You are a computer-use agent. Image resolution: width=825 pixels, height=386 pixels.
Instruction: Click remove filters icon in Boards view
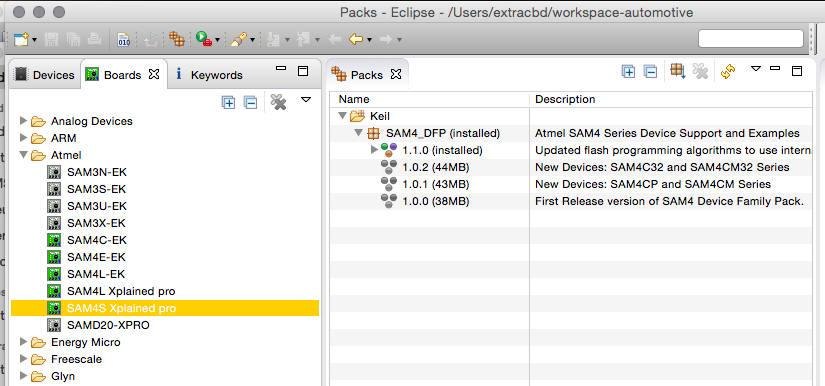278,102
